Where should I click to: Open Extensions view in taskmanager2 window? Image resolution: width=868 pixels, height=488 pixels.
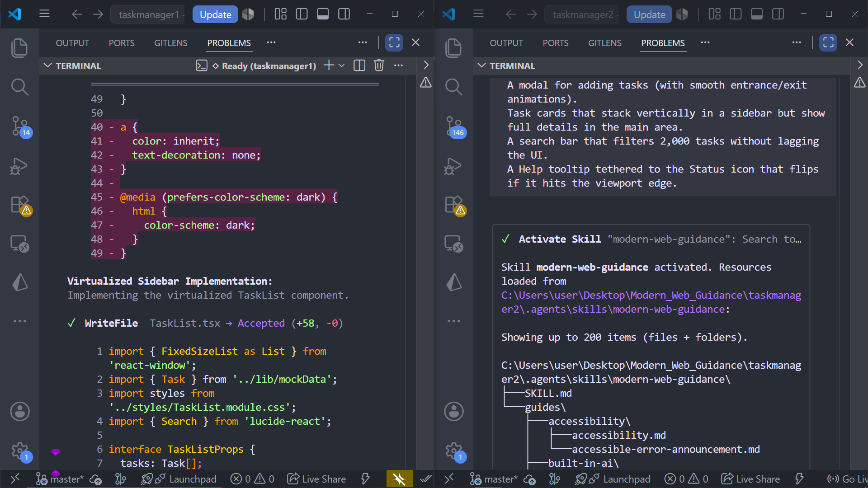point(454,205)
